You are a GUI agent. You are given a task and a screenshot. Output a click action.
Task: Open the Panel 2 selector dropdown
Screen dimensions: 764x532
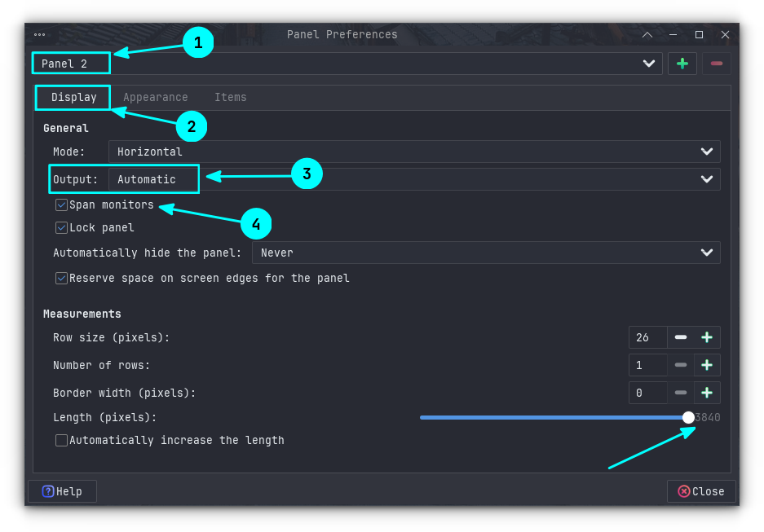347,64
